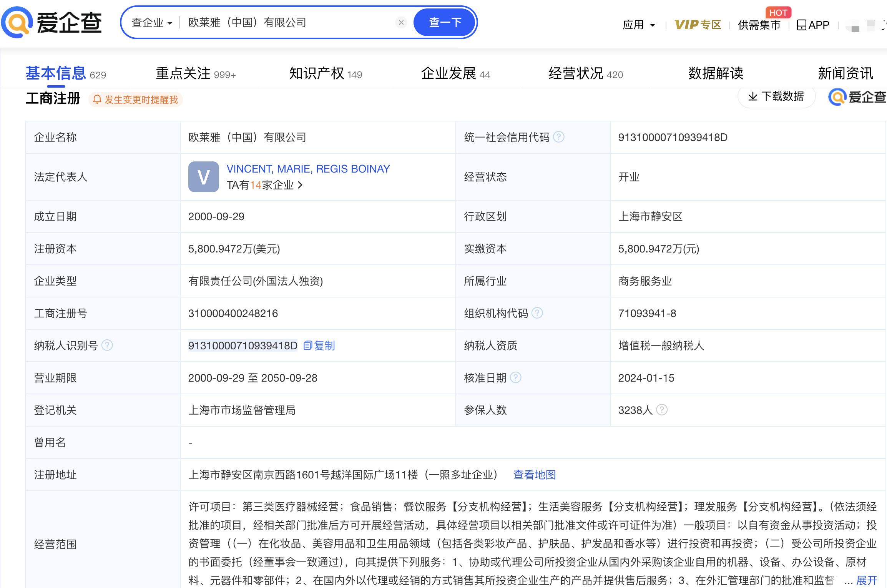
Task: Expand the 应用 dropdown menu
Action: [x=639, y=25]
